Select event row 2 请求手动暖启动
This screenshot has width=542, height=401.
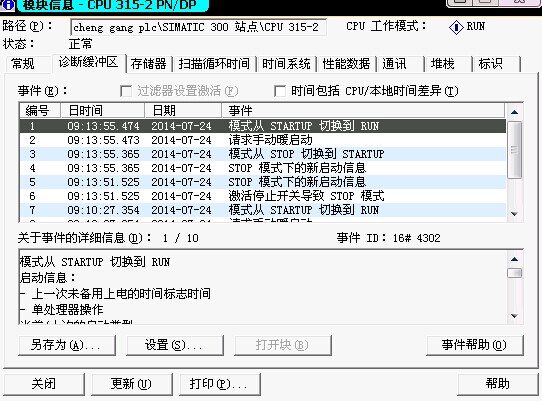click(x=263, y=140)
